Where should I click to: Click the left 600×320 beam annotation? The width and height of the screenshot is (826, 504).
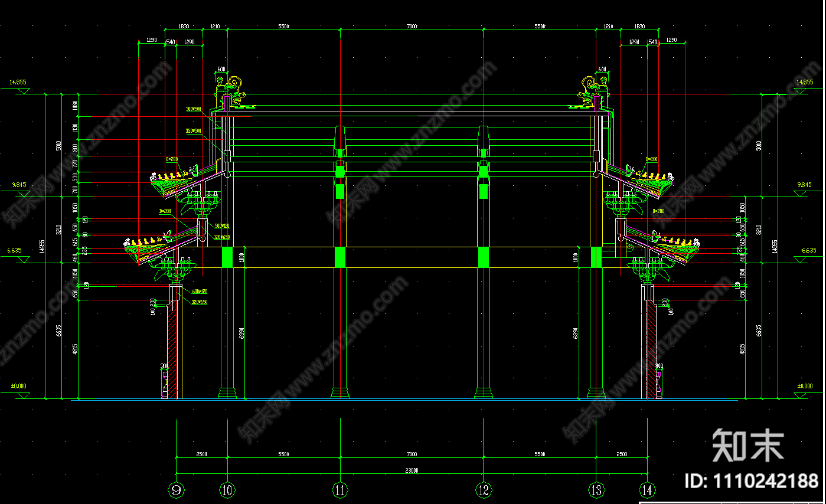pos(199,292)
